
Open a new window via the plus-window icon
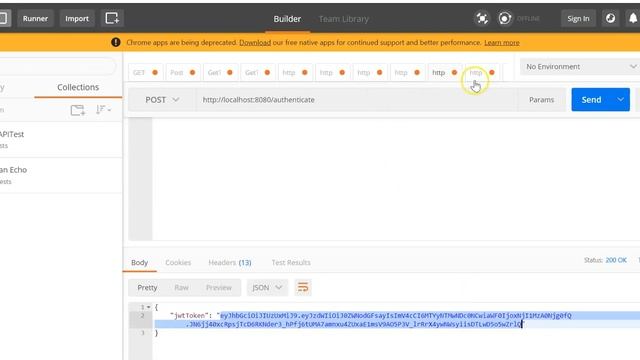point(112,18)
